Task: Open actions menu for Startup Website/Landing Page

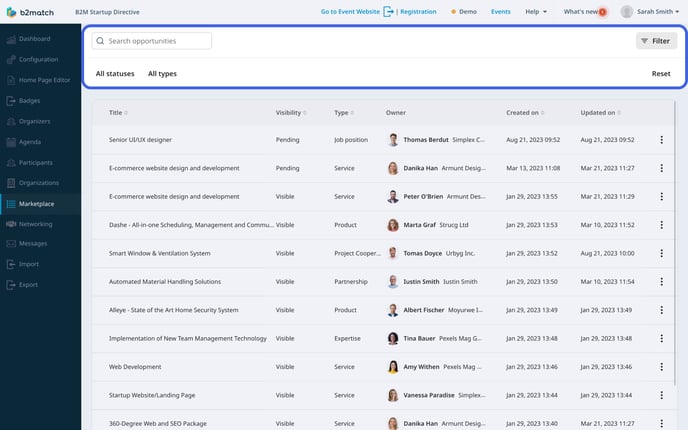Action: (661, 395)
